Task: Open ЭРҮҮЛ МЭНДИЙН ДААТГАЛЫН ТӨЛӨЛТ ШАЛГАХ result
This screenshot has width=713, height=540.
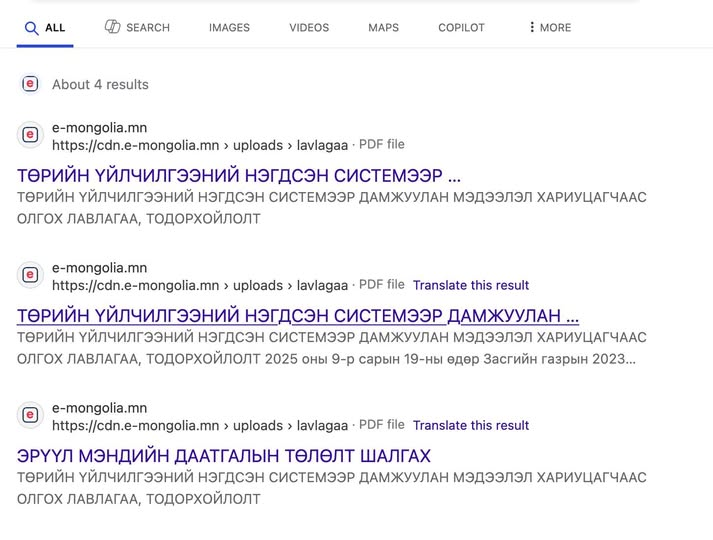Action: tap(224, 455)
